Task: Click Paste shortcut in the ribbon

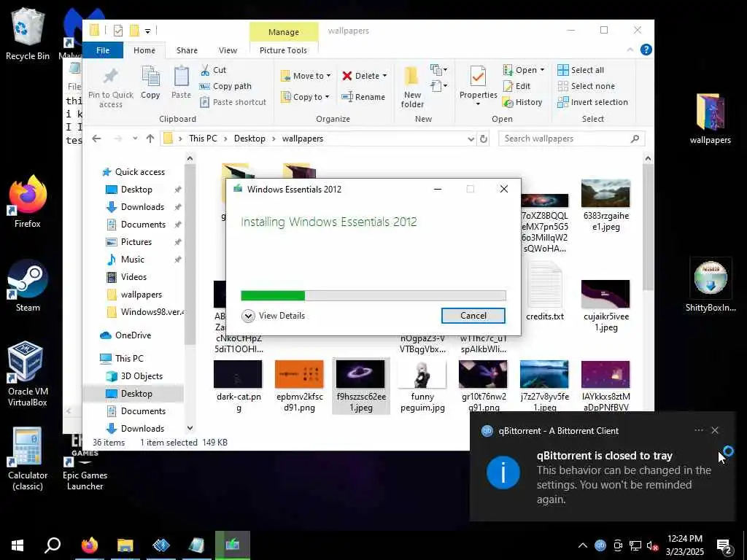Action: click(233, 102)
